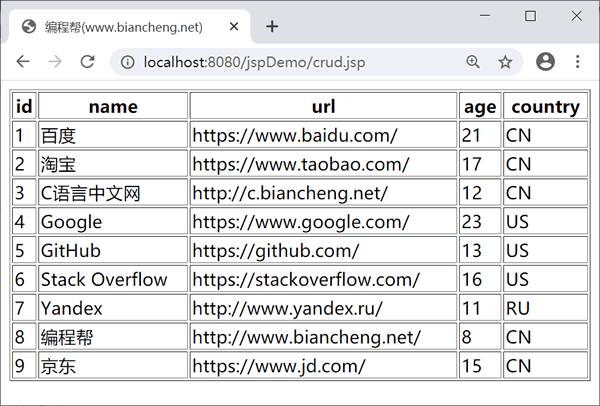Click age value 12 in C语言中文网 row
Viewport: 600px width, 406px height.
[480, 192]
